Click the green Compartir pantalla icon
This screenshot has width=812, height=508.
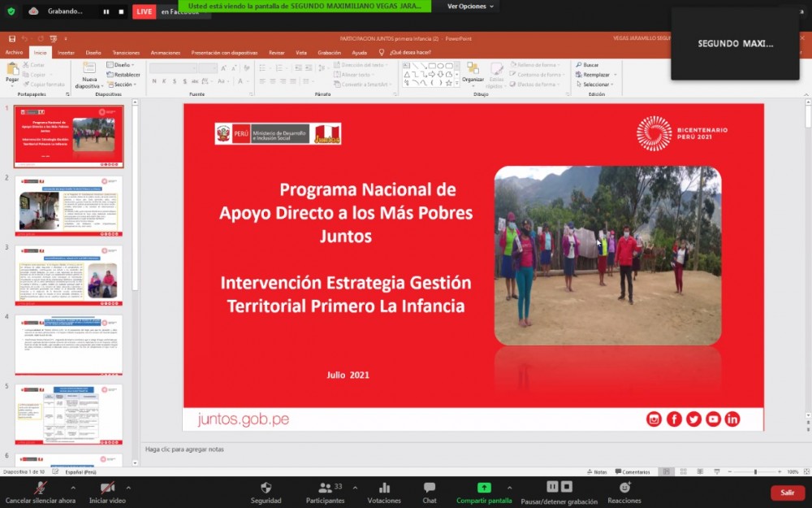[484, 488]
